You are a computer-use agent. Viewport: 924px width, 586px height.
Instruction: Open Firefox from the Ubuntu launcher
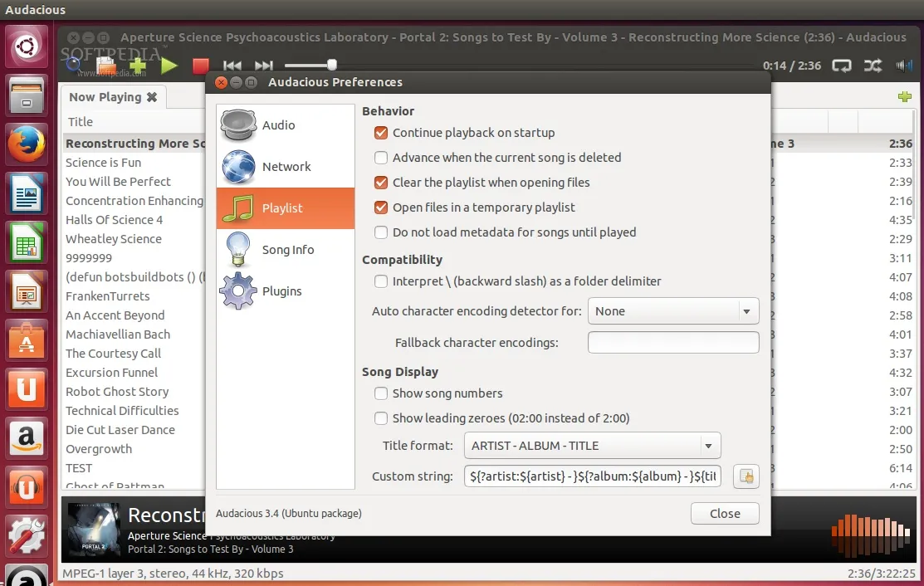click(27, 146)
